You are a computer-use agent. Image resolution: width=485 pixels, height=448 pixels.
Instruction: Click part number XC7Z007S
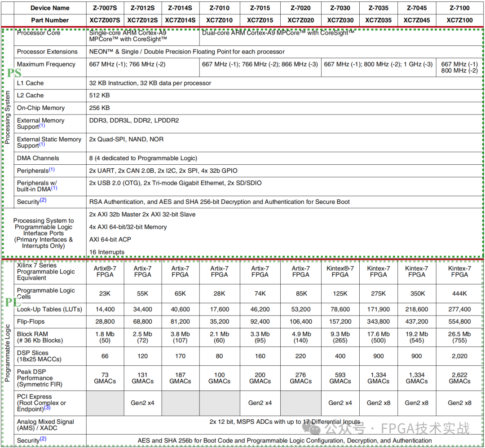105,20
